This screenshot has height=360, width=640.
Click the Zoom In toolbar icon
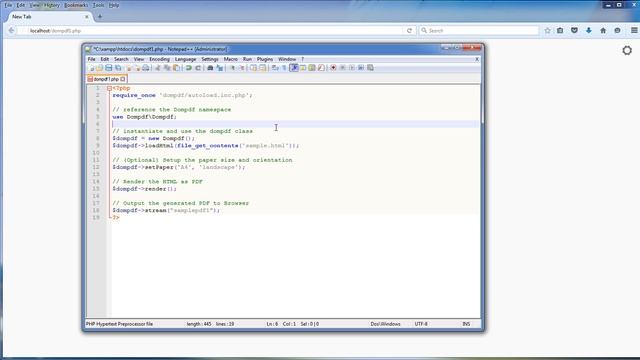click(x=233, y=68)
